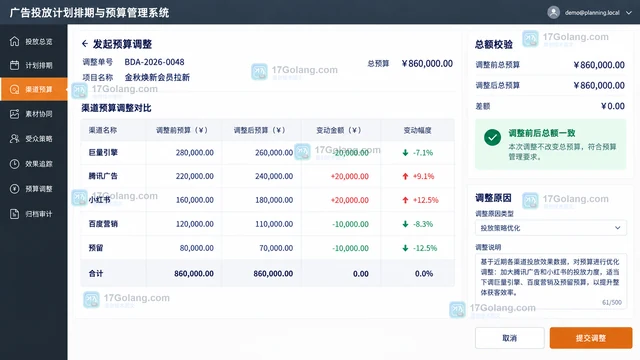Click the red up arrow in 小红书 row

click(405, 200)
